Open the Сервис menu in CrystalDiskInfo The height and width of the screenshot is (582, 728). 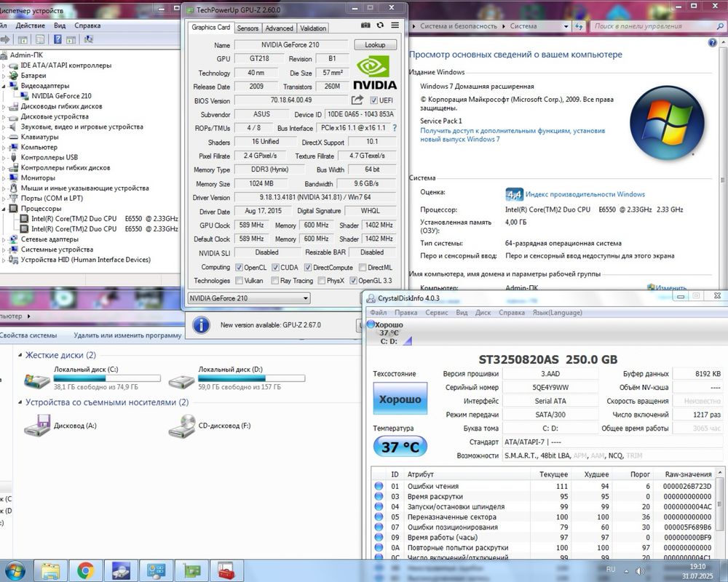click(436, 312)
